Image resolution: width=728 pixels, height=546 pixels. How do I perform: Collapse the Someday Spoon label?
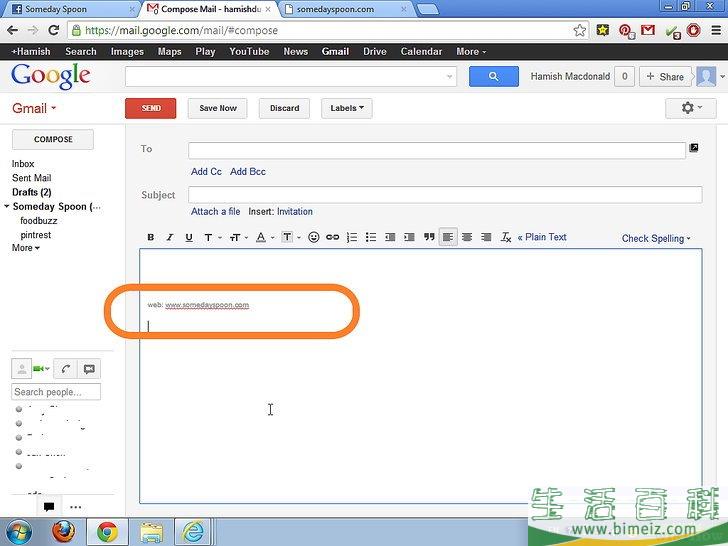(6, 206)
